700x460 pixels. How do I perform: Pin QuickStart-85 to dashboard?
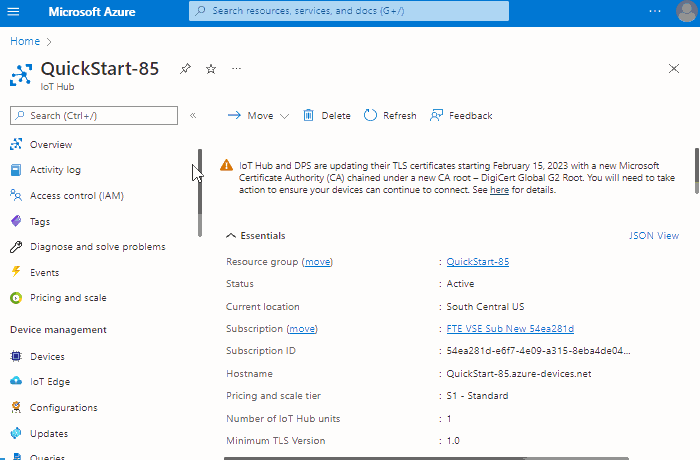[185, 69]
